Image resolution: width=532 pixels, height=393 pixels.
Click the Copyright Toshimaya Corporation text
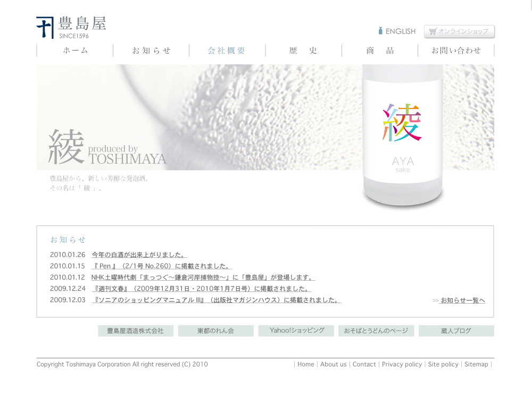pos(122,364)
